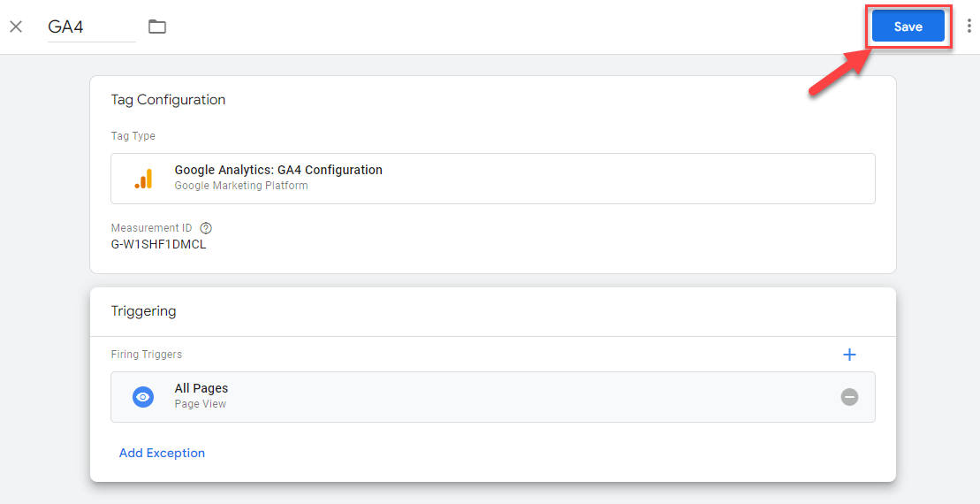
Task: Edit the GA4 tag name field
Action: [92, 27]
